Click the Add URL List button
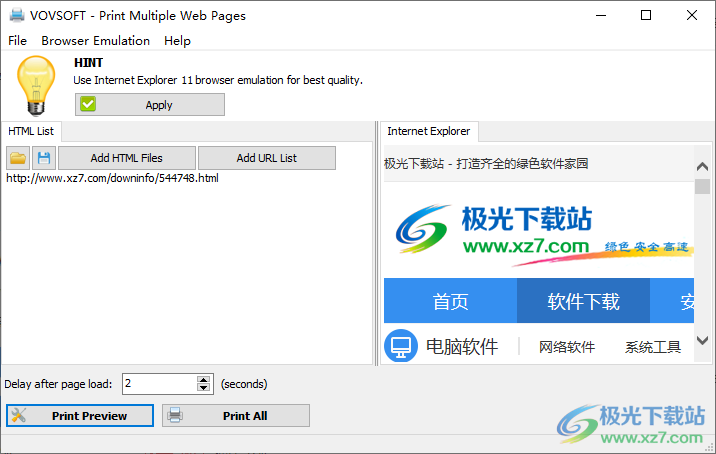 point(267,158)
